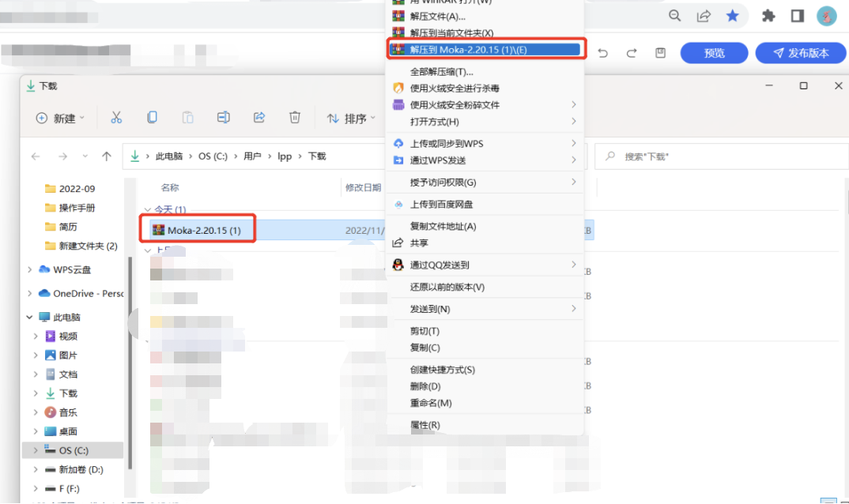Click the redo arrow icon
849x504 pixels.
coord(632,53)
